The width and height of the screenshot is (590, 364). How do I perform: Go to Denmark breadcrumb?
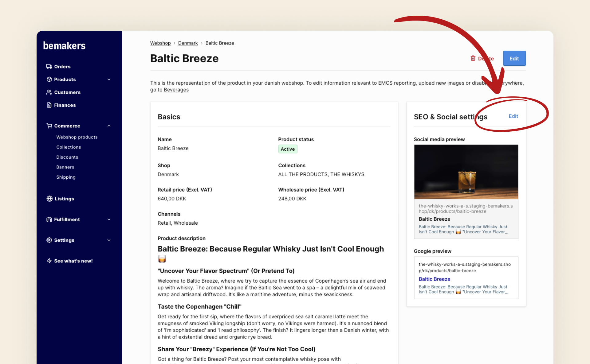188,43
